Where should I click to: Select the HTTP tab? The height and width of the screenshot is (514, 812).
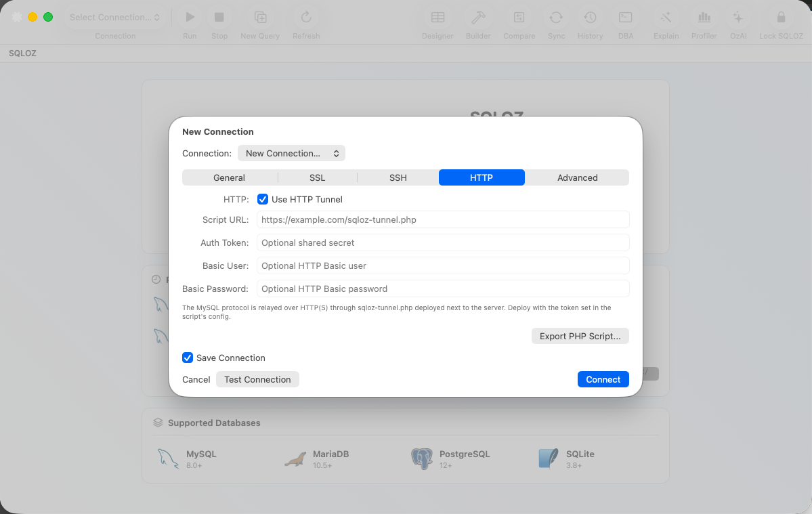482,177
